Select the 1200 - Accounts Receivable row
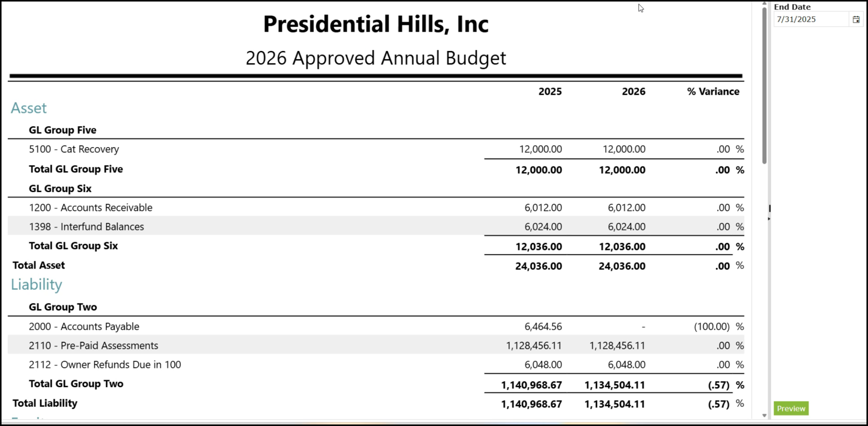Screen dimensions: 868x426 [x=376, y=207]
